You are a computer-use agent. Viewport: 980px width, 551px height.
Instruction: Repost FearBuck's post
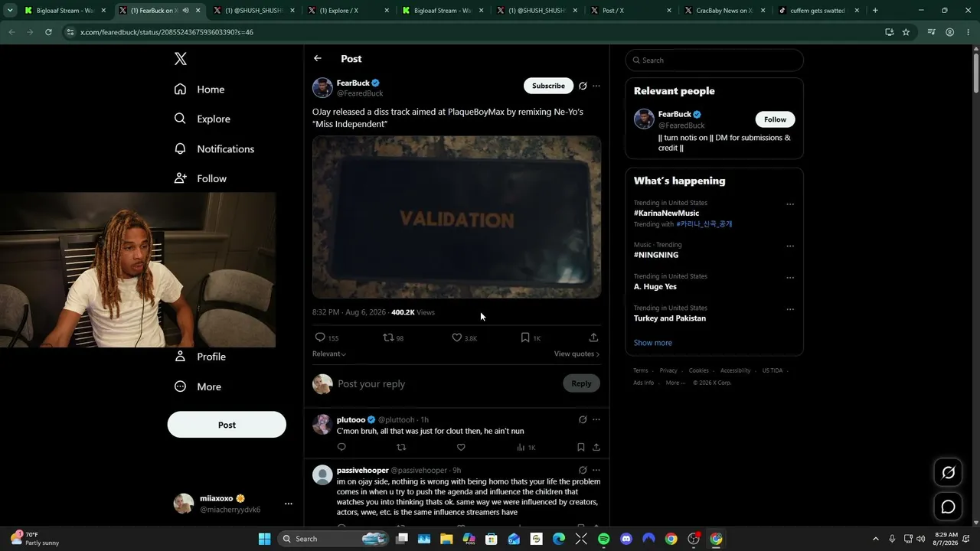point(388,337)
